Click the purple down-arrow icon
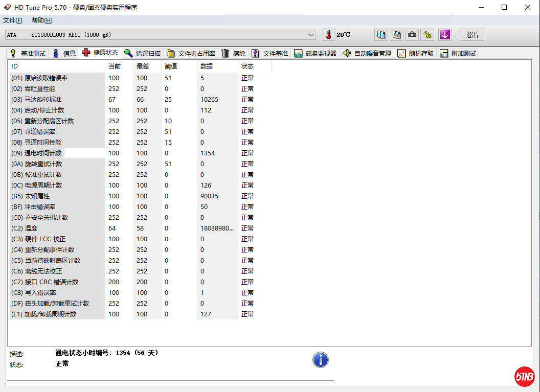 pyautogui.click(x=445, y=35)
